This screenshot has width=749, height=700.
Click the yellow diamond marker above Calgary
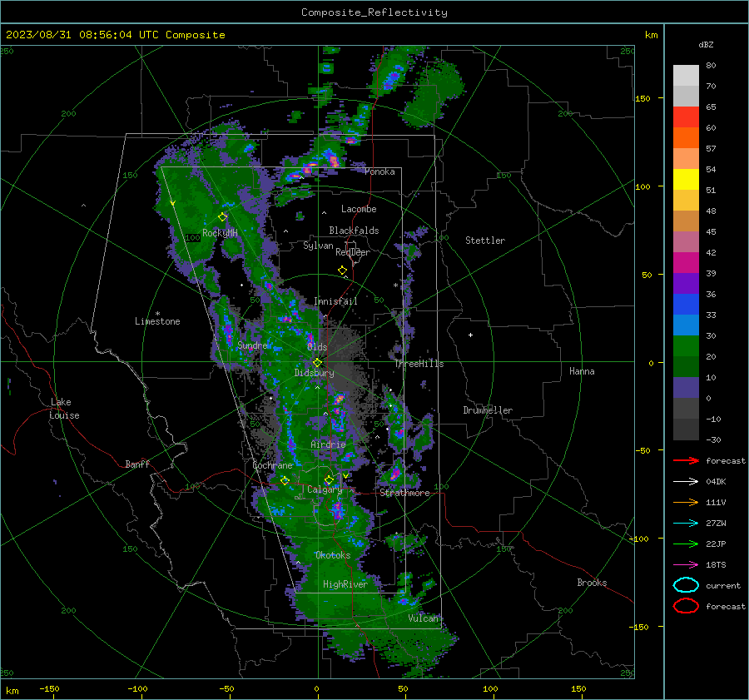click(329, 479)
